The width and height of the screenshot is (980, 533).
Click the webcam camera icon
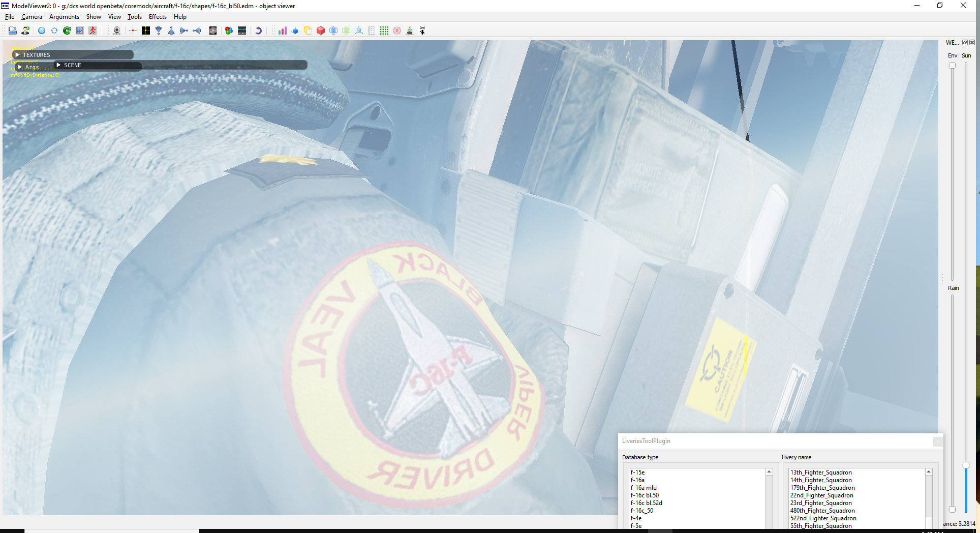click(117, 31)
